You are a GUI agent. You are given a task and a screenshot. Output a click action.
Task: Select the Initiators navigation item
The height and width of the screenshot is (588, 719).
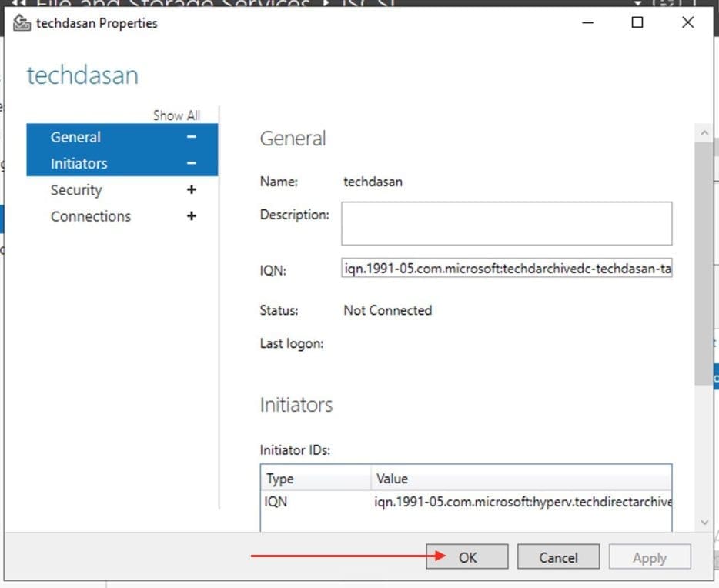pos(79,163)
